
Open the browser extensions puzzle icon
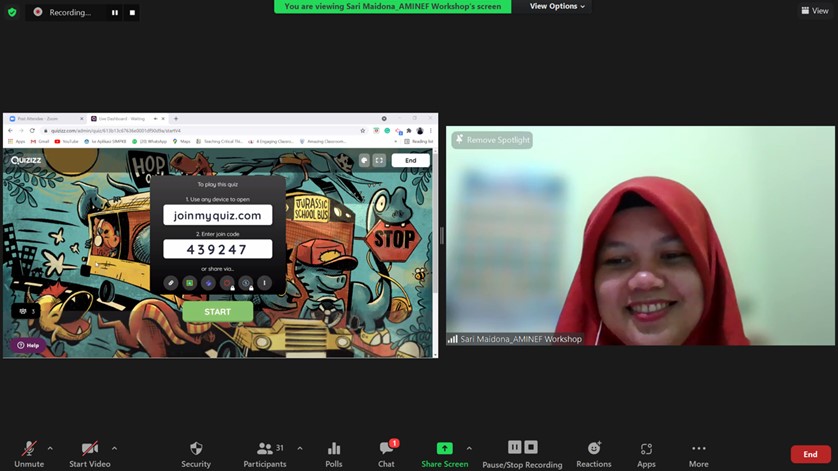pos(409,130)
